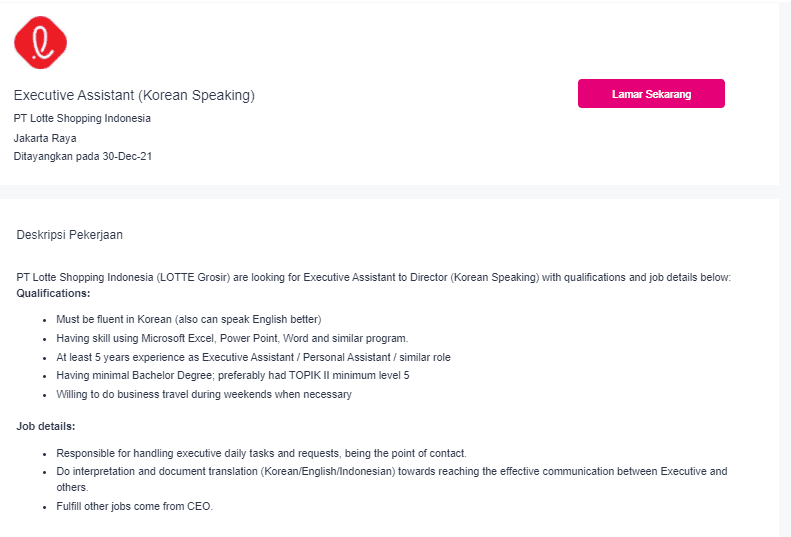Click the TOPIK II minimum level line
Screen dimensions: 791x537
tap(233, 375)
